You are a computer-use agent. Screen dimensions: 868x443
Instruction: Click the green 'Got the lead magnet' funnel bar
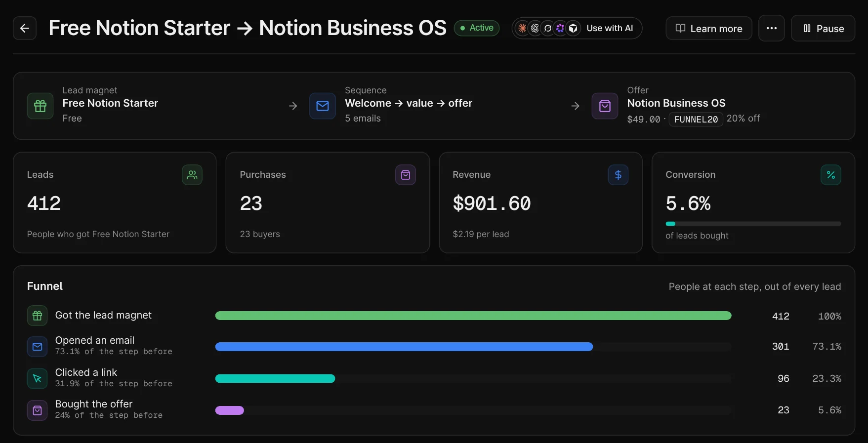click(x=473, y=316)
